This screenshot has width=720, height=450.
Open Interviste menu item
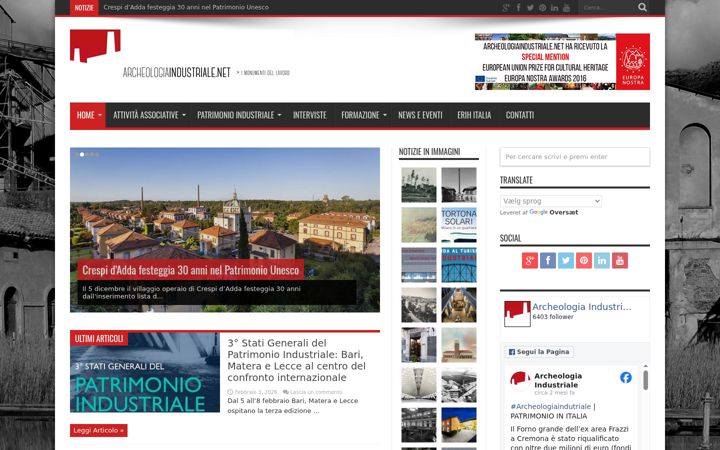point(310,115)
